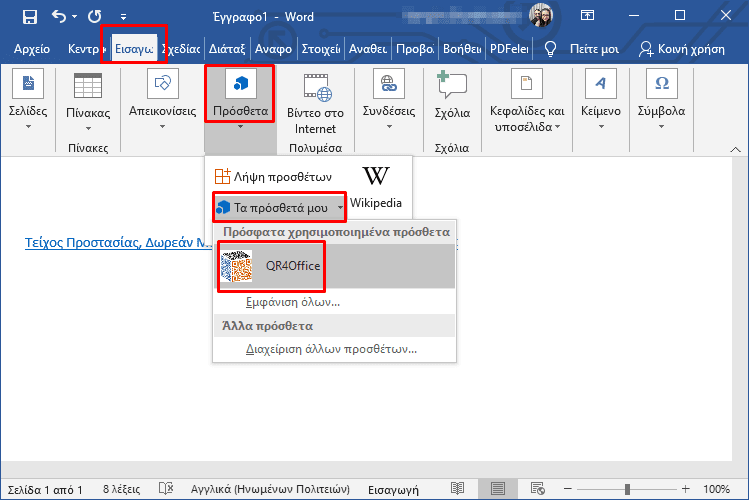Switch to the Σχεδίαση tab
This screenshot has width=749, height=500.
coord(181,49)
